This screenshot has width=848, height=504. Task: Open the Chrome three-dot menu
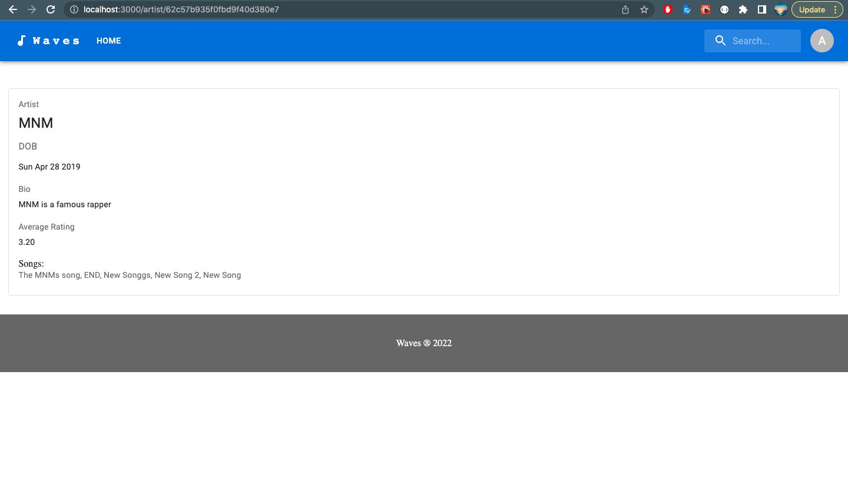(836, 9)
